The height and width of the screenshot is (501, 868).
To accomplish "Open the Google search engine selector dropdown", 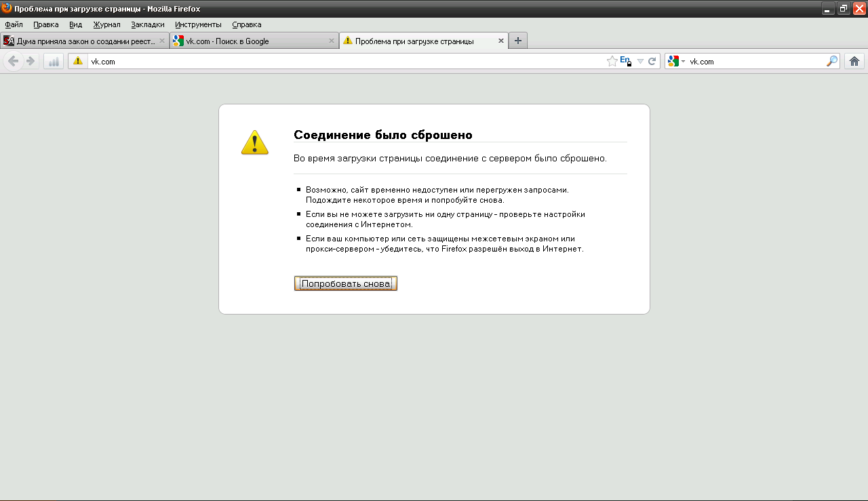I will [x=676, y=61].
